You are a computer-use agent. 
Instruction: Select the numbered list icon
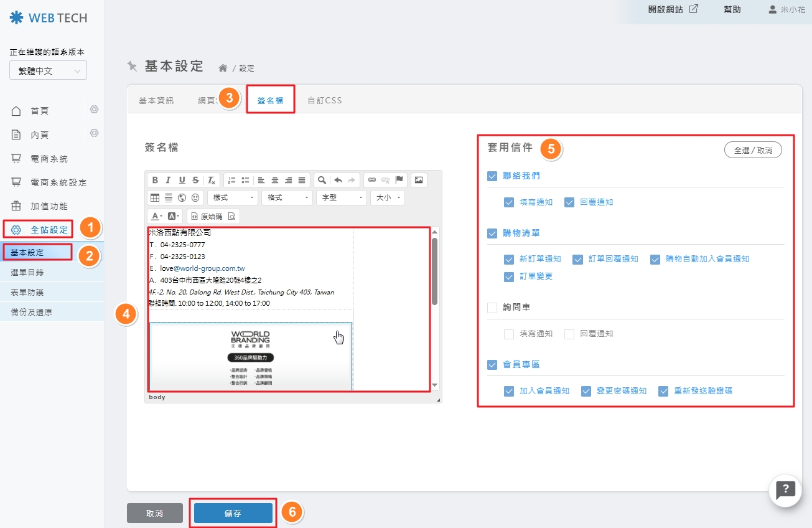233,181
